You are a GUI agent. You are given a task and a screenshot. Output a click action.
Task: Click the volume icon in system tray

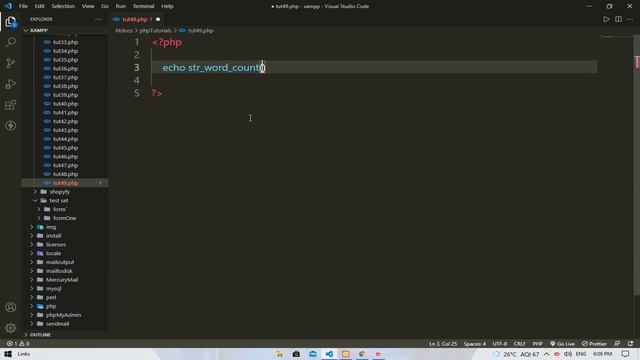pos(568,354)
